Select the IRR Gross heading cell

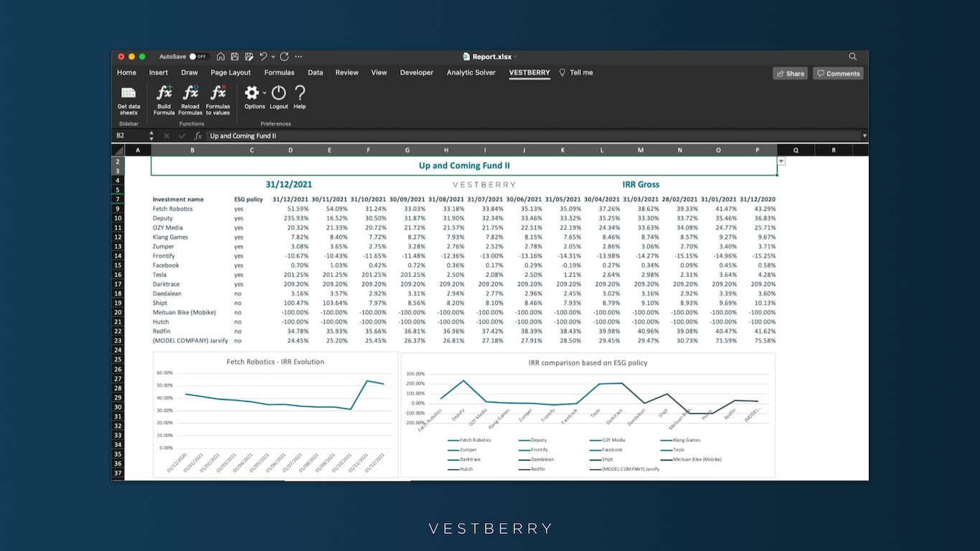(x=641, y=184)
